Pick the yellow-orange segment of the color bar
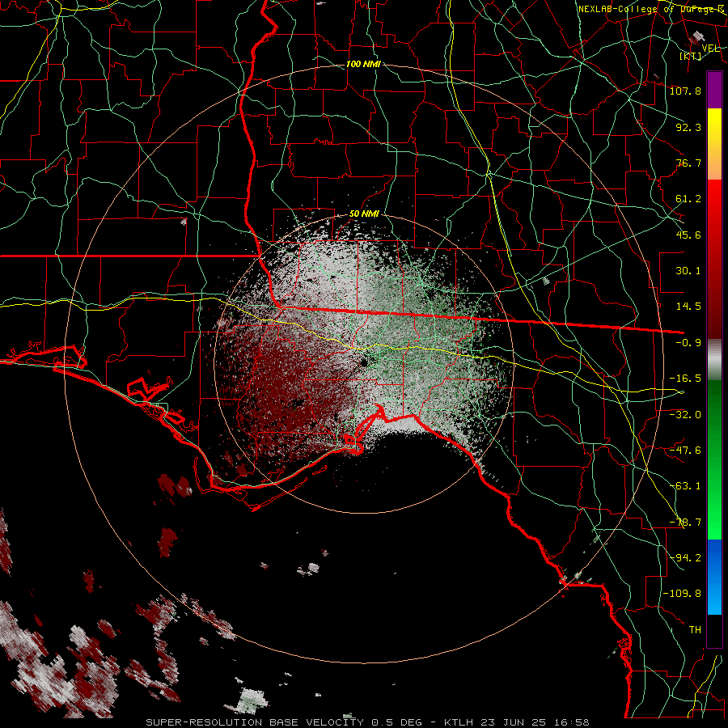Screen dimensions: 728x728 click(x=714, y=144)
